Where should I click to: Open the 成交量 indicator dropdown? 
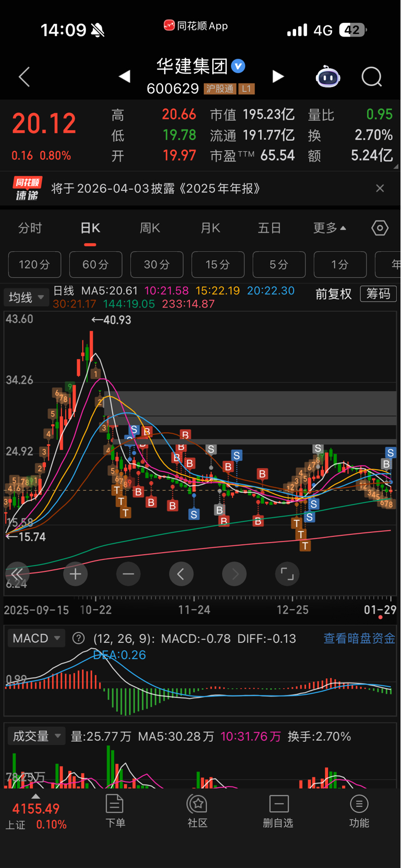point(37,736)
